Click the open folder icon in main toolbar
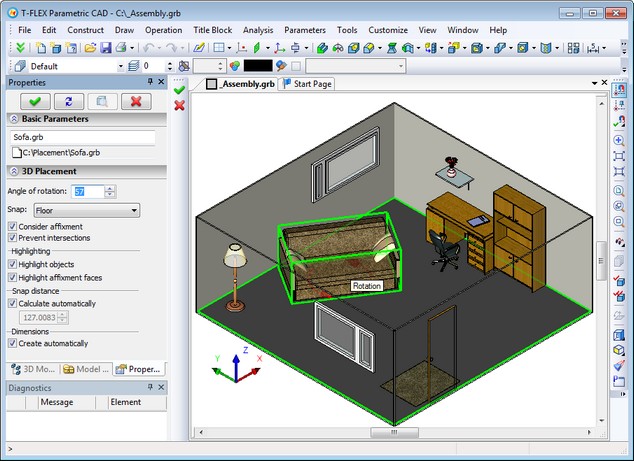 [90, 47]
